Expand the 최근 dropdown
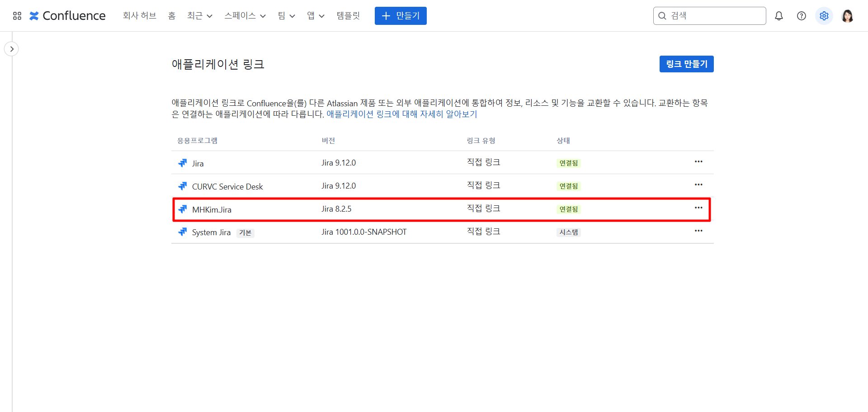This screenshot has width=868, height=412. [200, 16]
